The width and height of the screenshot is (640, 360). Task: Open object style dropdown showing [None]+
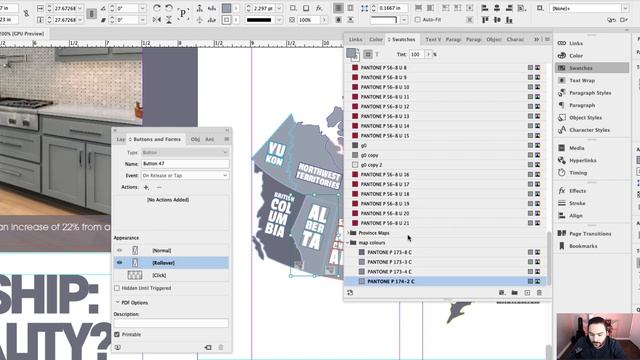point(625,8)
